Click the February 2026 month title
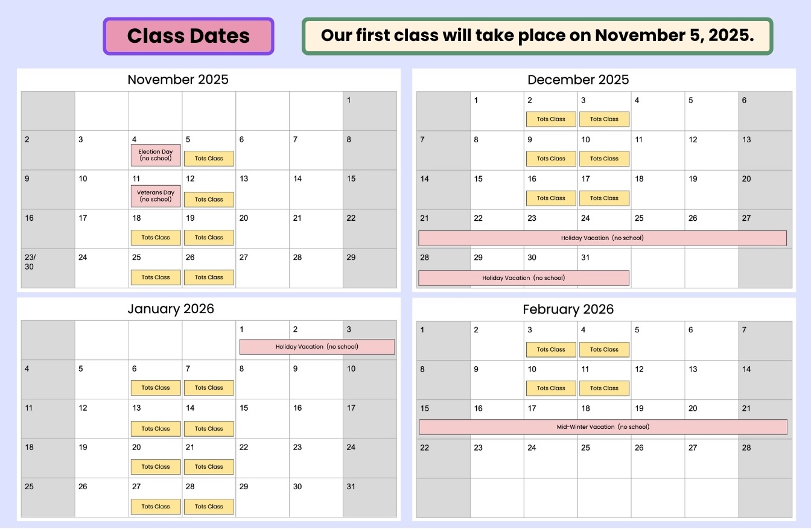 [568, 309]
